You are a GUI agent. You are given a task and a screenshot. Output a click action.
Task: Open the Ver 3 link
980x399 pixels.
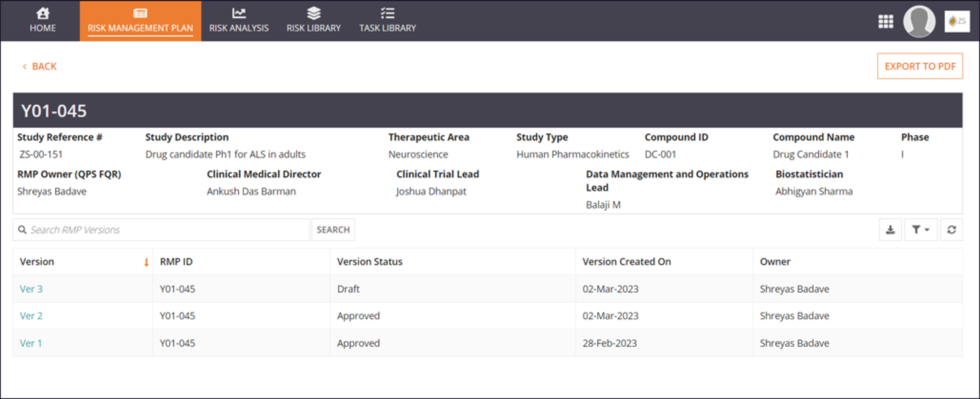[x=31, y=289]
